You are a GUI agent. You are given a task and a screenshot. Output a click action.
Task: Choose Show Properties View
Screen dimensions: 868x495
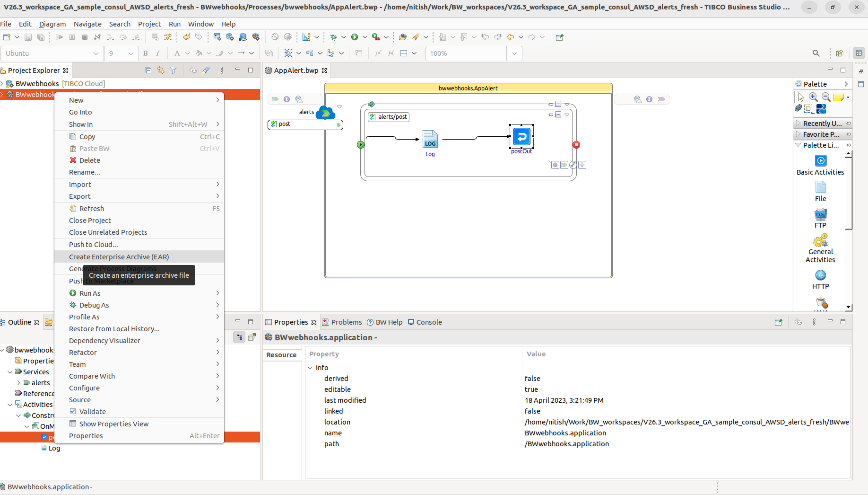[x=139, y=424]
